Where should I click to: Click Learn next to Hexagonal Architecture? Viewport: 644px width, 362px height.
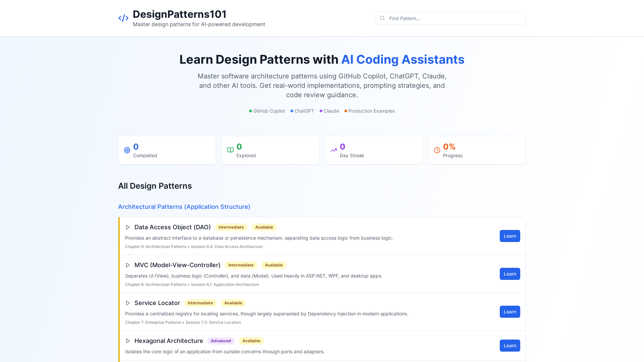pyautogui.click(x=510, y=346)
